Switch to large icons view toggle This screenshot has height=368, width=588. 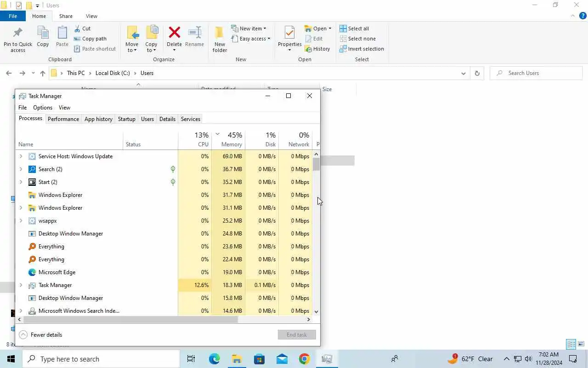(582, 344)
